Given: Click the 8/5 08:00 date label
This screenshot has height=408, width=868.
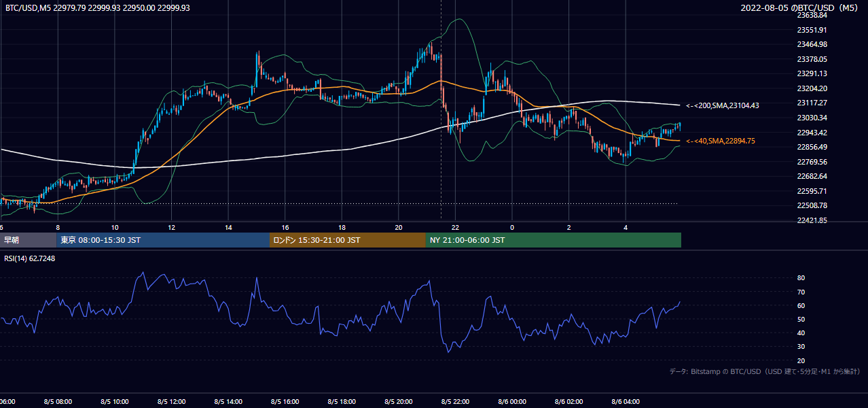Looking at the screenshot, I should (x=58, y=402).
